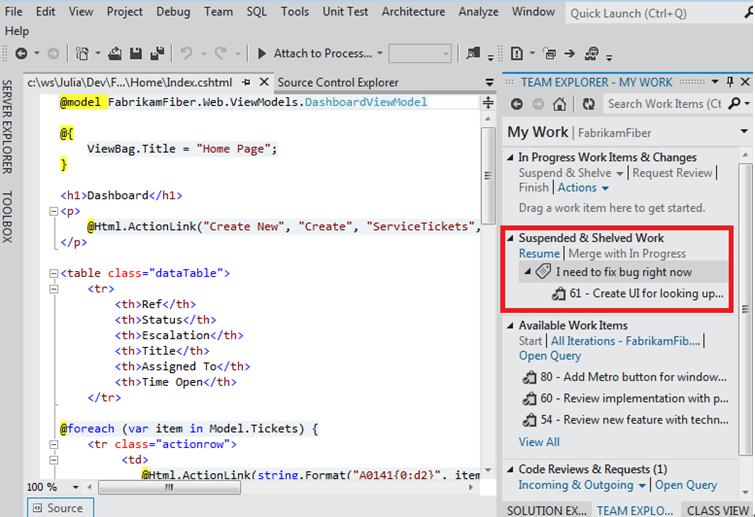Click Resume link for suspended work
Viewport: 755px width, 517px height.
click(539, 254)
